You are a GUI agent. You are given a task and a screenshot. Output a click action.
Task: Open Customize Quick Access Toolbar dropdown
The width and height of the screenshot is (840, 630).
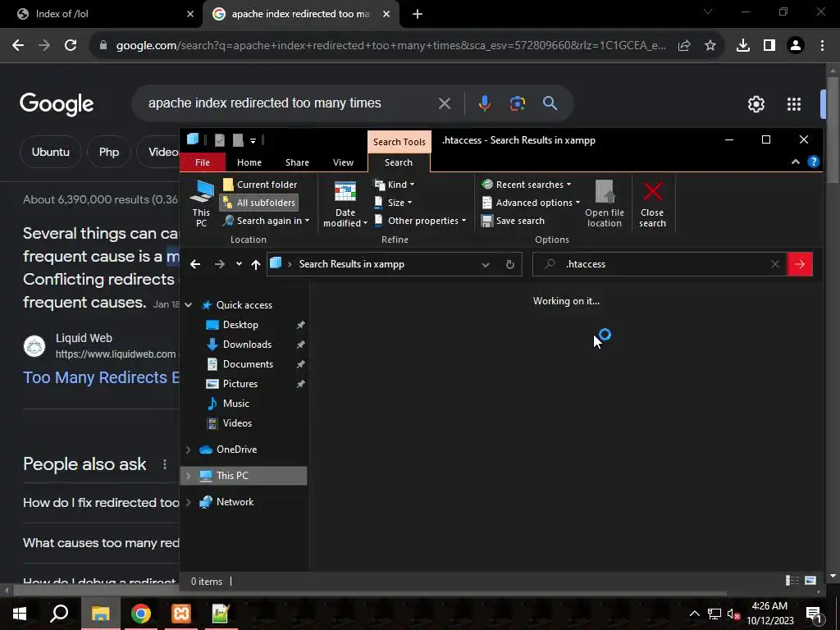[253, 141]
